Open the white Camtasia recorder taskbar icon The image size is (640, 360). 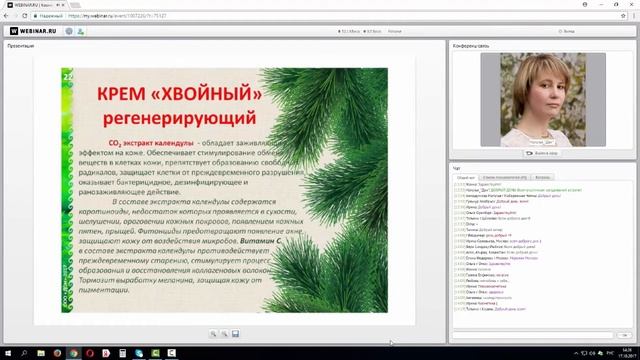click(171, 353)
